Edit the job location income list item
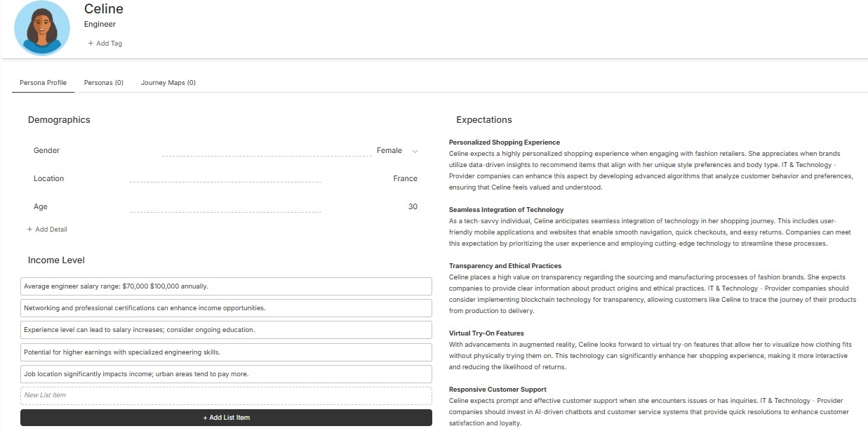Viewport: 868px width, 438px height. (226, 374)
